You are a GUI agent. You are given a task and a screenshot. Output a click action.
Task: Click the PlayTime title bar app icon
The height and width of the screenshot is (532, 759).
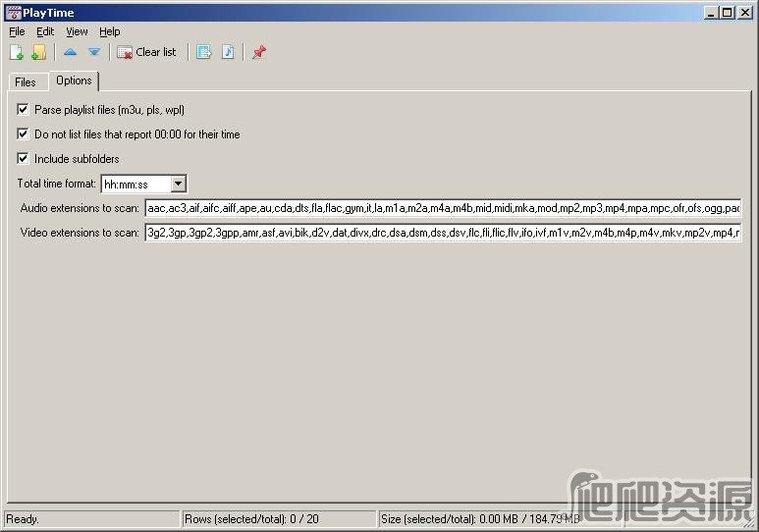pyautogui.click(x=13, y=13)
